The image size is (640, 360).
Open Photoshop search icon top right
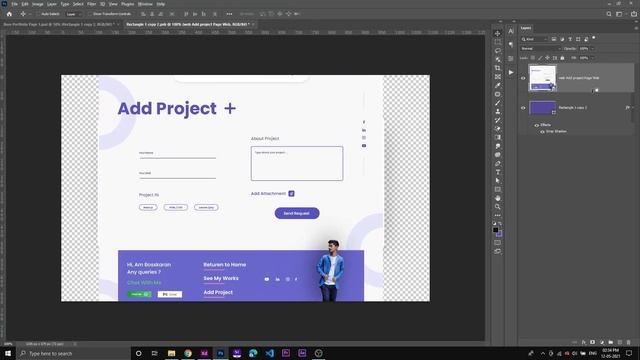click(x=609, y=14)
